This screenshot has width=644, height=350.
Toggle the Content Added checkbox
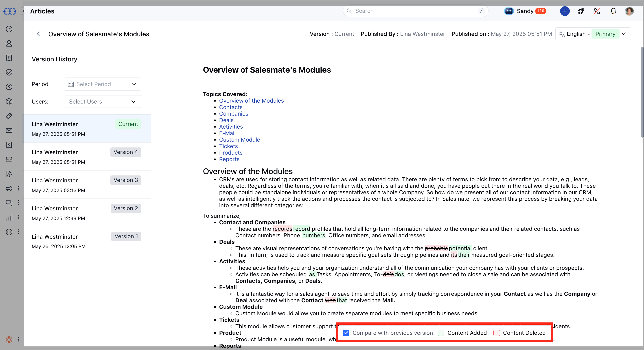coord(441,333)
